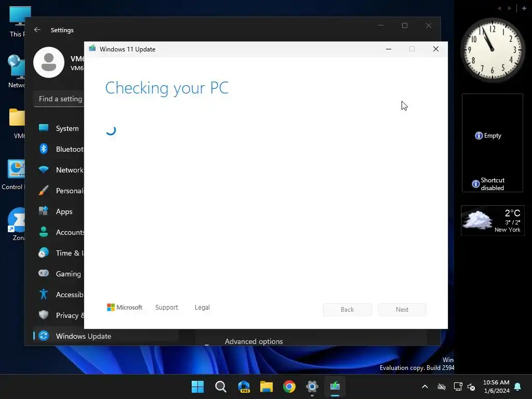This screenshot has height=399, width=532.
Task: Open the notification bell
Action: 518,387
